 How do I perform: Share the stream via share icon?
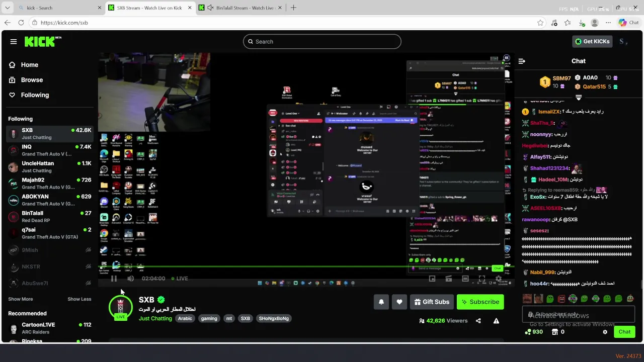pos(478,321)
